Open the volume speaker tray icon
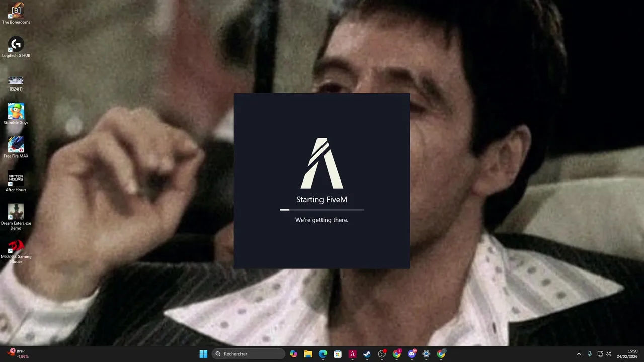The width and height of the screenshot is (644, 362). pos(609,354)
